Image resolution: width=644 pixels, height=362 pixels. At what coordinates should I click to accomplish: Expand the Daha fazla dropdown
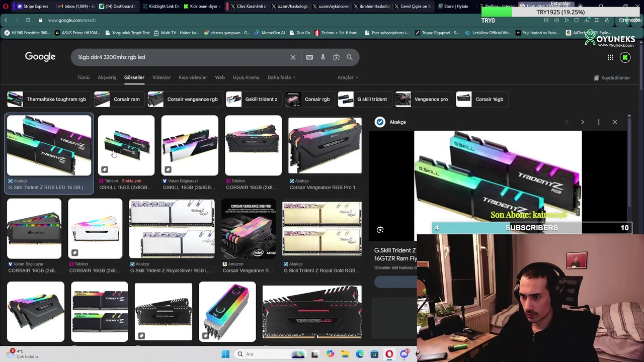click(x=281, y=77)
